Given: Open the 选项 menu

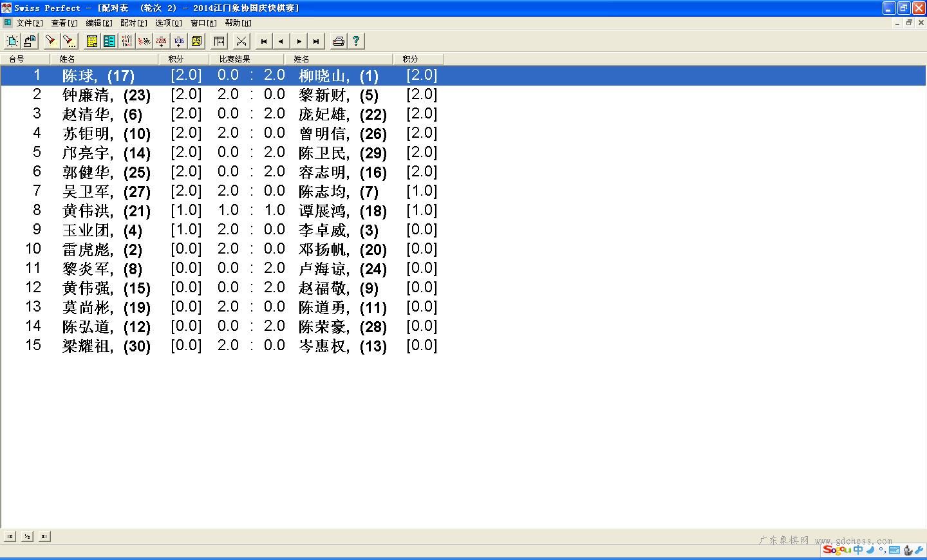Looking at the screenshot, I should [168, 23].
